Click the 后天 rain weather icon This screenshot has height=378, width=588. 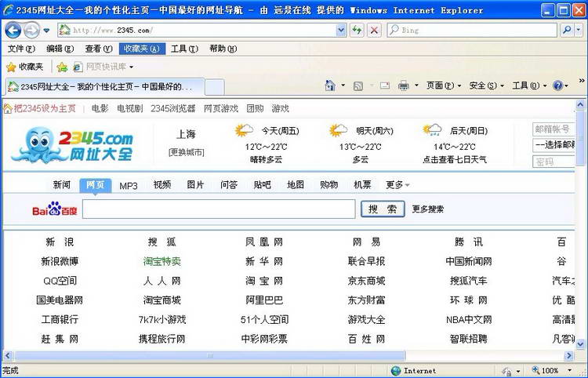pos(432,130)
